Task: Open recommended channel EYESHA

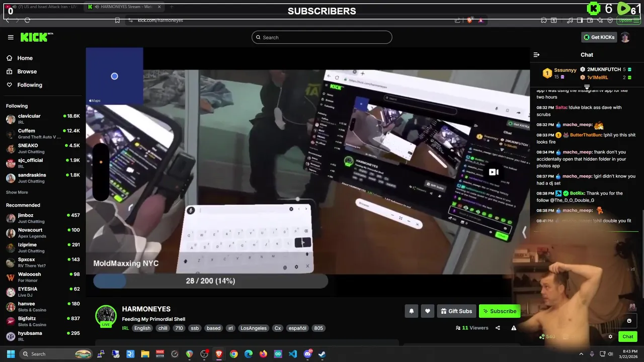Action: pyautogui.click(x=43, y=292)
